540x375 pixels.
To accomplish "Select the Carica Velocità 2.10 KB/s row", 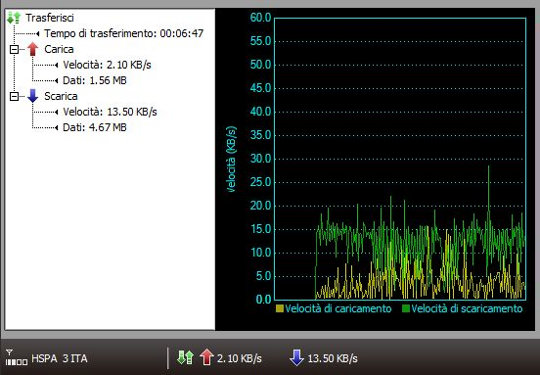I will [x=107, y=65].
